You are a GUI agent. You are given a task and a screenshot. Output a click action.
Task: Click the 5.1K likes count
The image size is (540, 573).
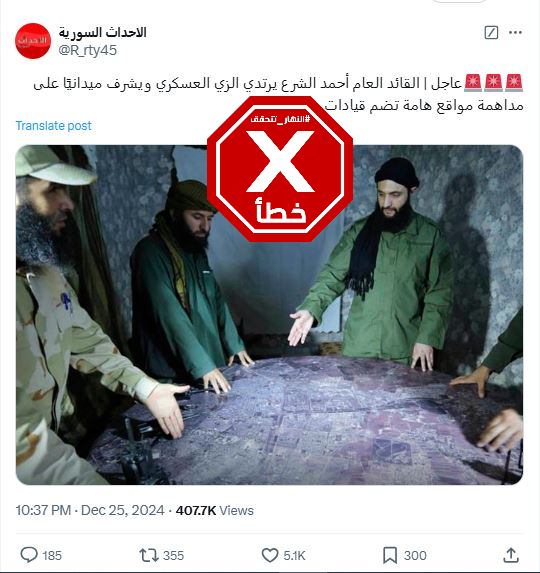294,555
